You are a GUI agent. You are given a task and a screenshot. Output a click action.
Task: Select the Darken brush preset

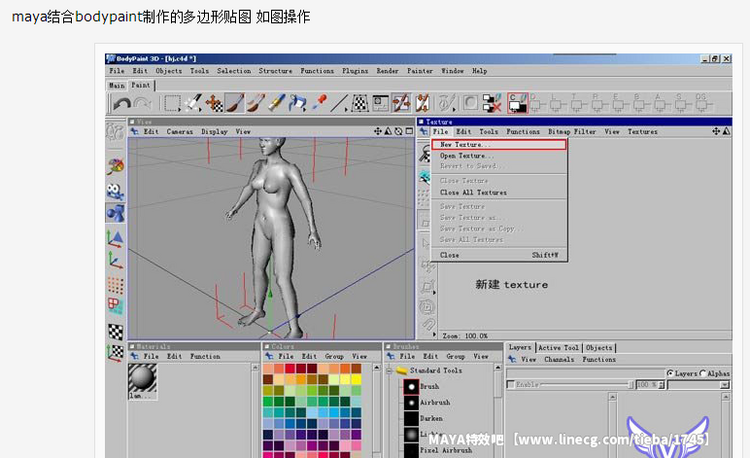point(423,418)
